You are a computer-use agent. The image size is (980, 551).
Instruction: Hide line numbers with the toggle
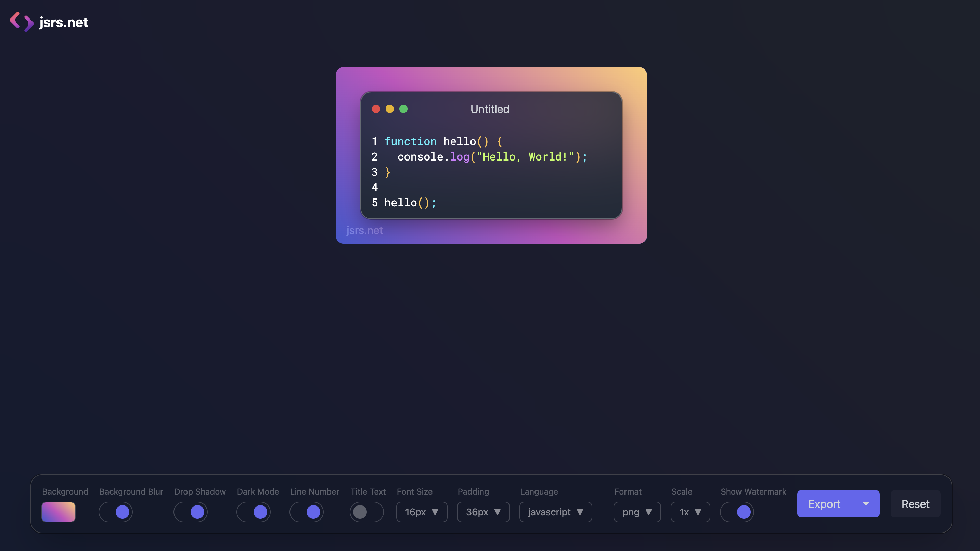[307, 512]
